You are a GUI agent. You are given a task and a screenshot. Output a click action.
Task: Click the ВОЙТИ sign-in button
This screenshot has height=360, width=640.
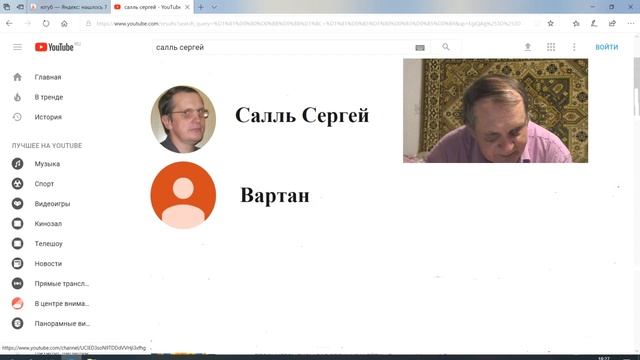pyautogui.click(x=607, y=47)
